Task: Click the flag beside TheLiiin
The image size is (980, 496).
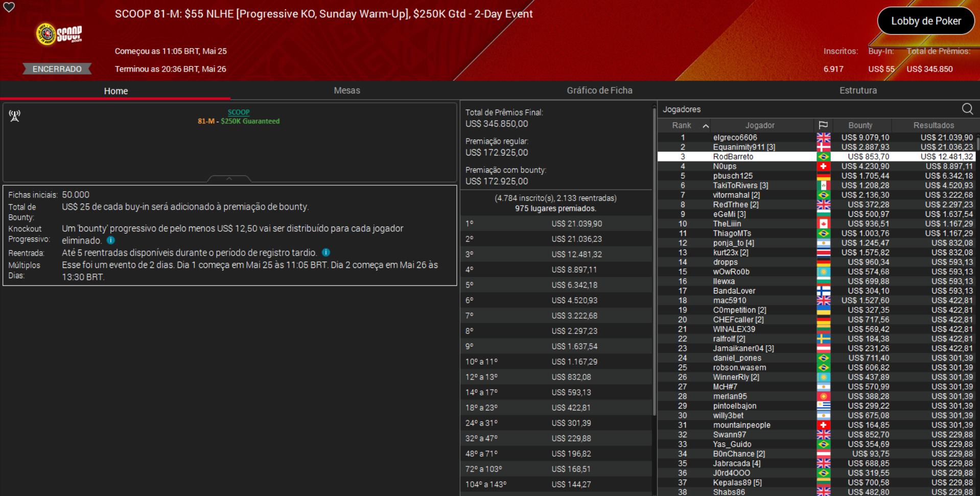Action: click(823, 224)
